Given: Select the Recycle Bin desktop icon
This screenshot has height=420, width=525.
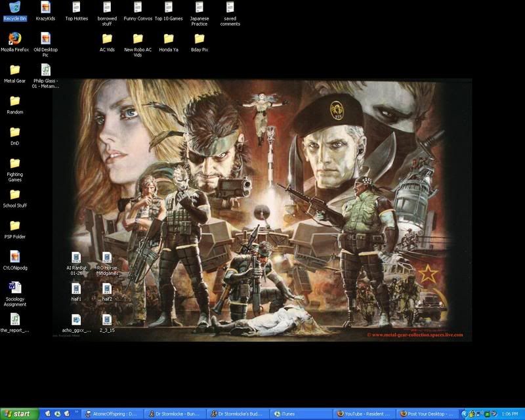Looking at the screenshot, I should tap(14, 11).
